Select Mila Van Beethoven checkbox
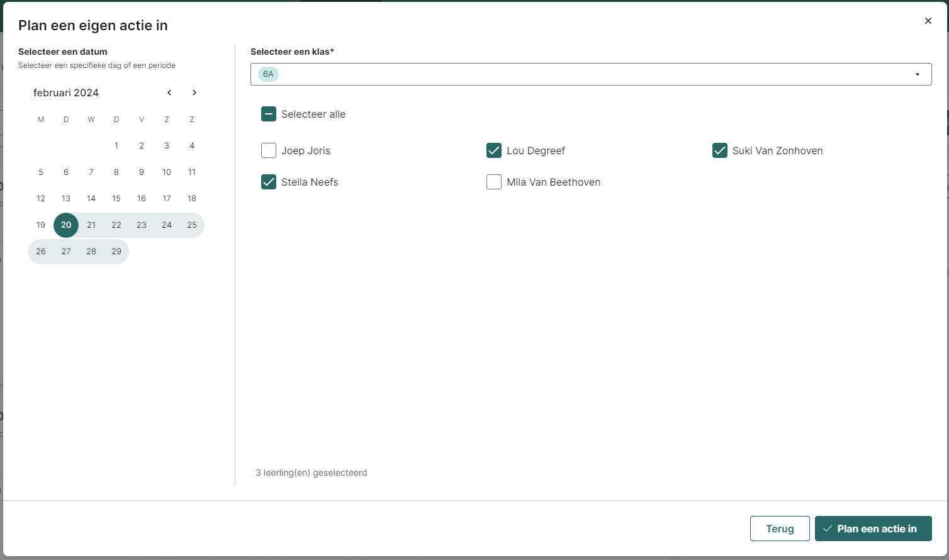This screenshot has height=560, width=949. pyautogui.click(x=494, y=182)
